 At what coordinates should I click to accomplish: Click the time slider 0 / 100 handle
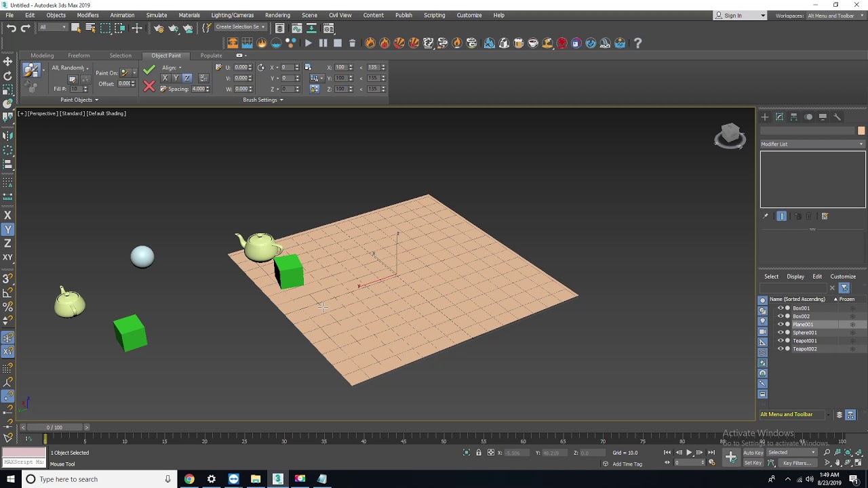54,428
